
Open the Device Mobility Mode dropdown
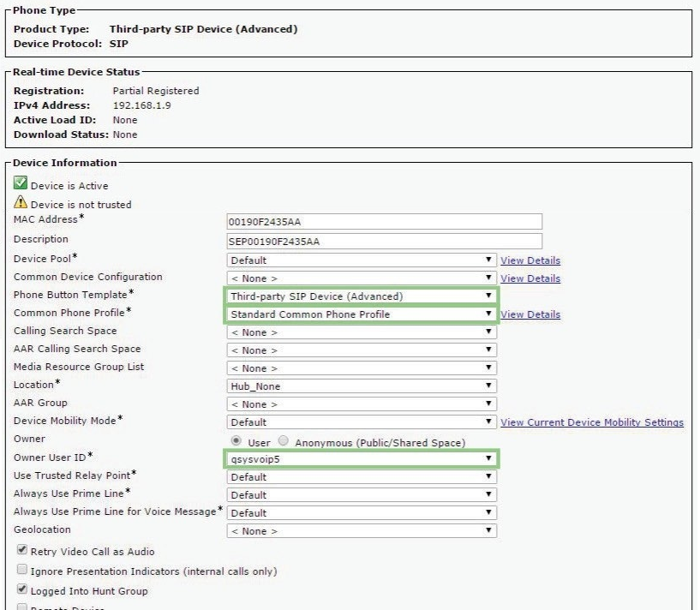coord(361,422)
